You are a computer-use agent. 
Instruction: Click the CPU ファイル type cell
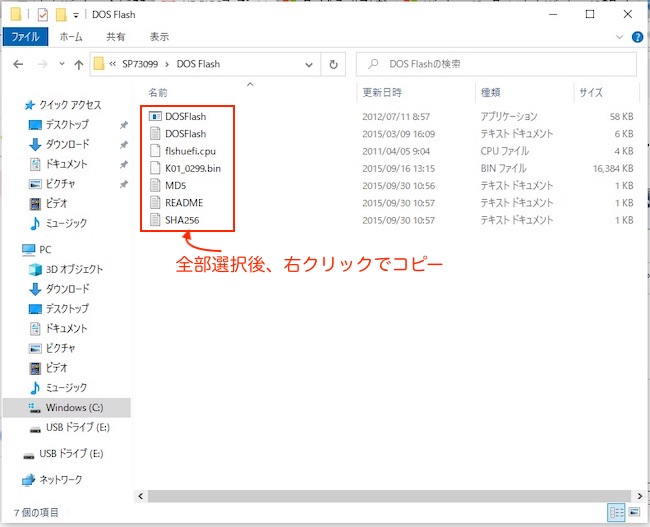point(504,151)
